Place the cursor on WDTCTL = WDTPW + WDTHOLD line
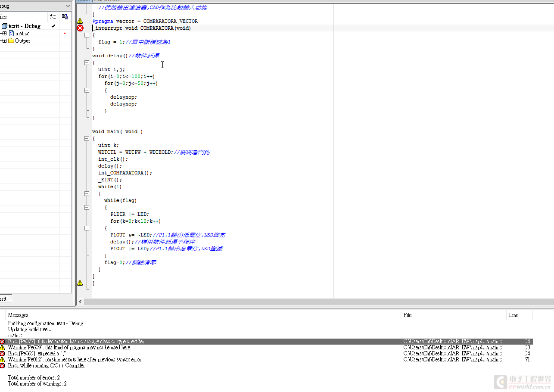The height and width of the screenshot is (392, 554). tap(154, 152)
